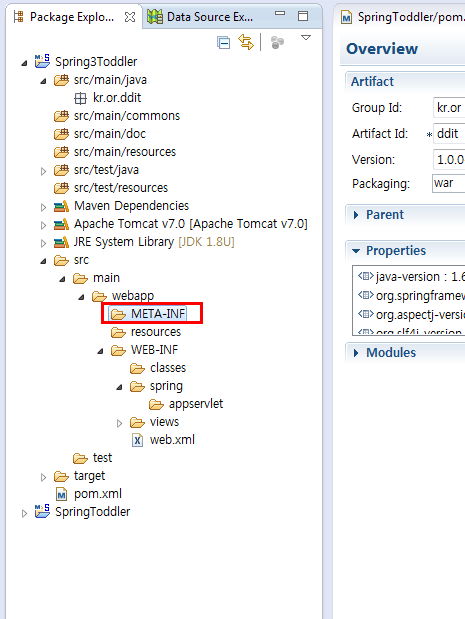Toggle Link with Editor icon

point(246,42)
